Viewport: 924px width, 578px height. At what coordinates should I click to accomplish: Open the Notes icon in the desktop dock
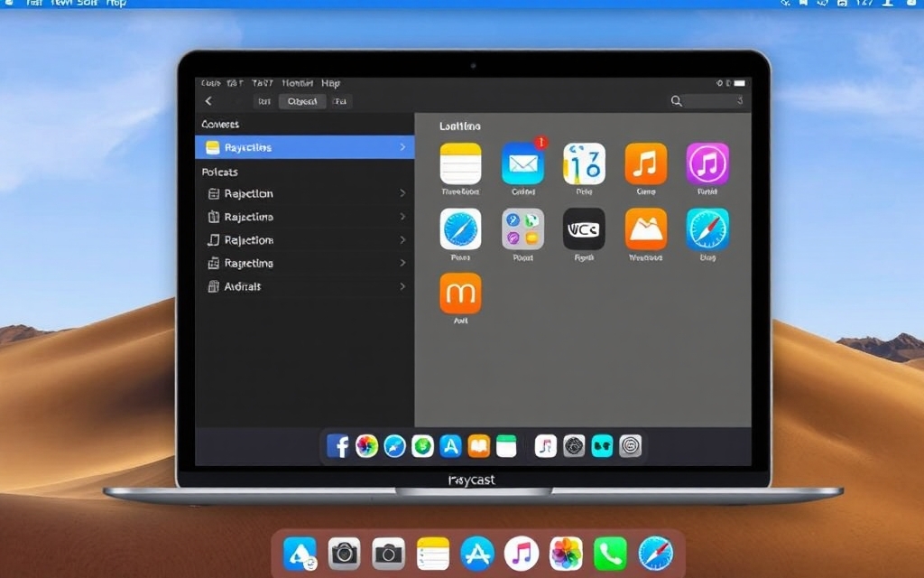[x=433, y=554]
